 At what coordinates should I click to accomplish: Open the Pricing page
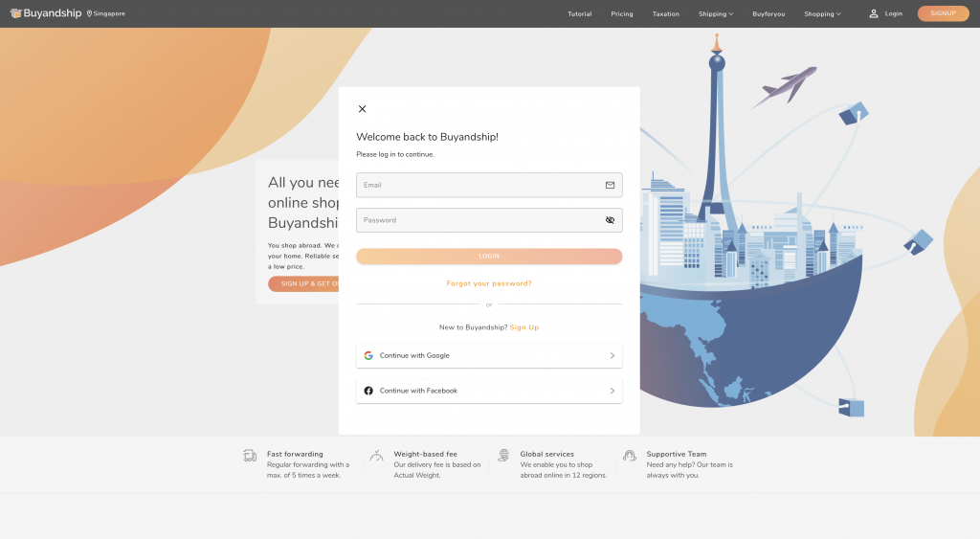pyautogui.click(x=622, y=13)
